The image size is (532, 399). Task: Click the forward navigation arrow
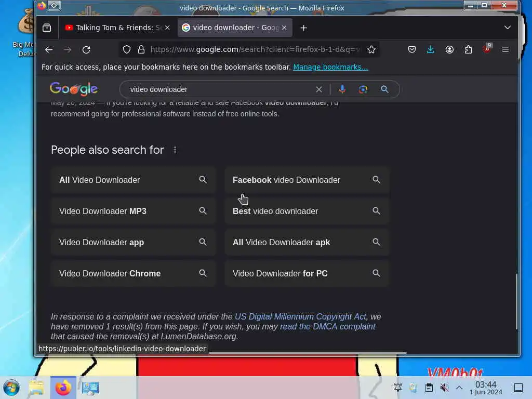pyautogui.click(x=68, y=50)
